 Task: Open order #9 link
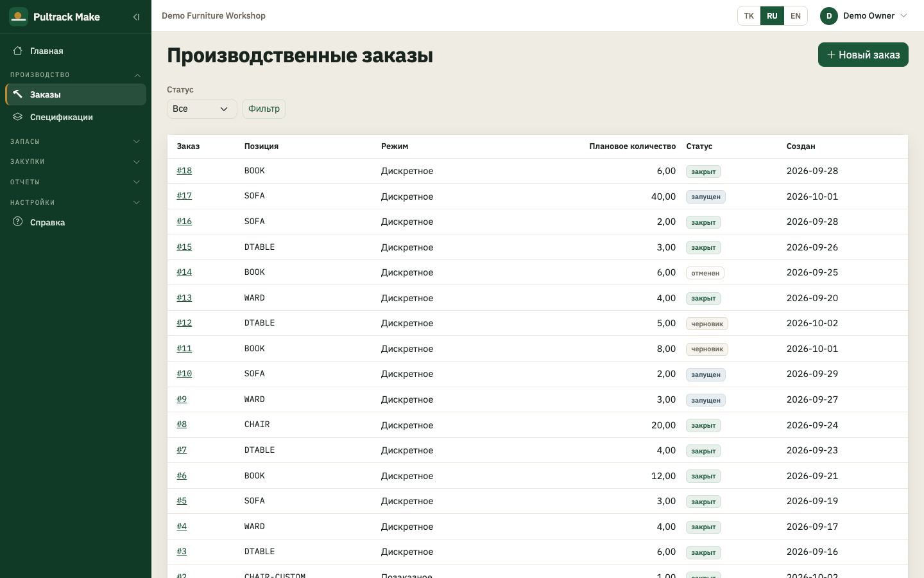pyautogui.click(x=182, y=399)
